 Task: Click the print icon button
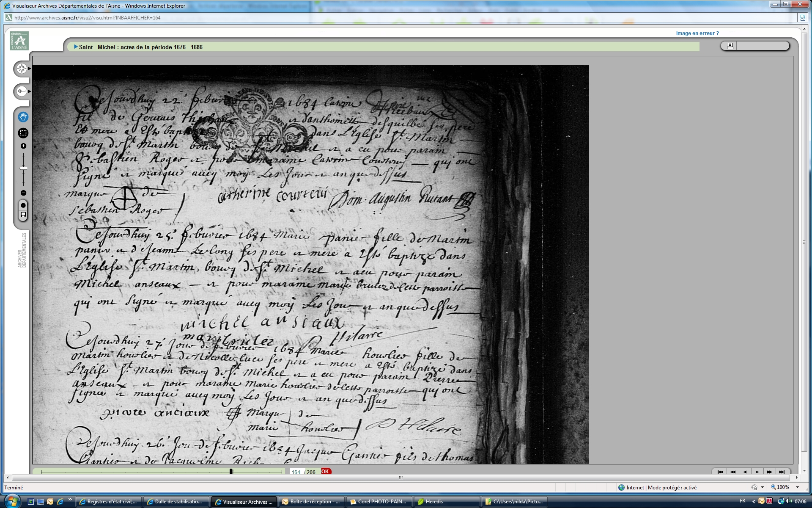pyautogui.click(x=730, y=46)
